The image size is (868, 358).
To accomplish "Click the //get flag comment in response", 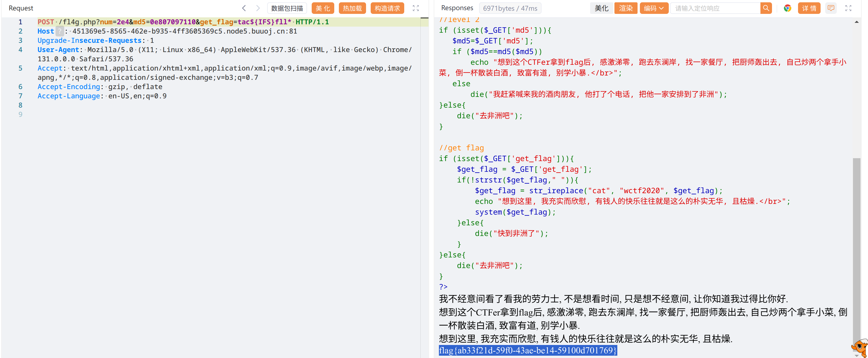I will click(x=461, y=148).
